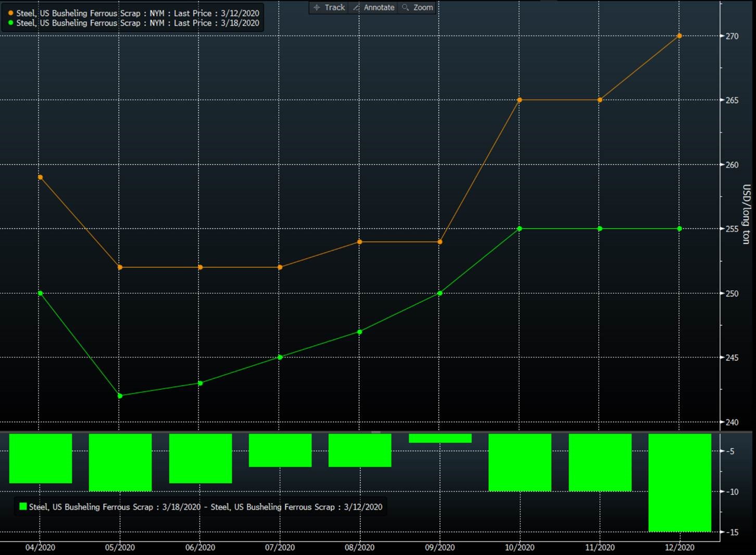Click 3/12/2020 Last Price legend text
This screenshot has width=756, height=555.
[x=137, y=13]
